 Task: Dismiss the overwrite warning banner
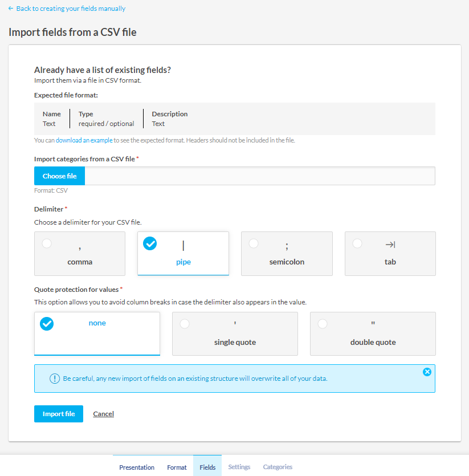427,372
